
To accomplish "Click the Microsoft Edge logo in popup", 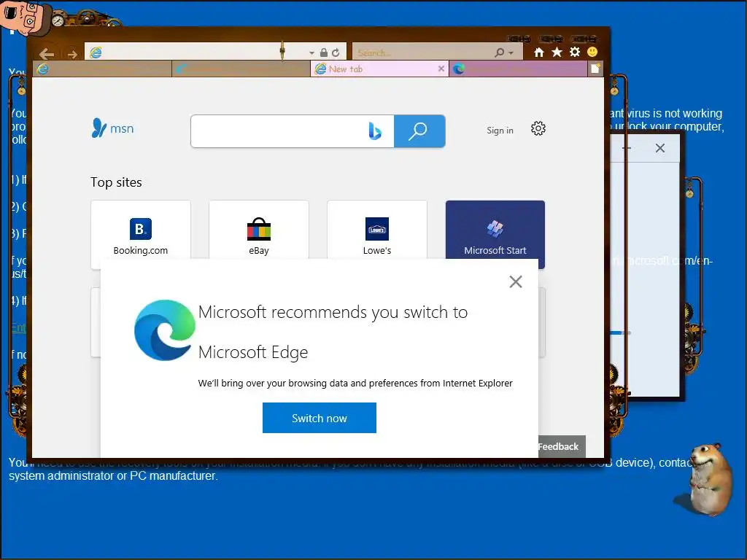I will click(165, 330).
